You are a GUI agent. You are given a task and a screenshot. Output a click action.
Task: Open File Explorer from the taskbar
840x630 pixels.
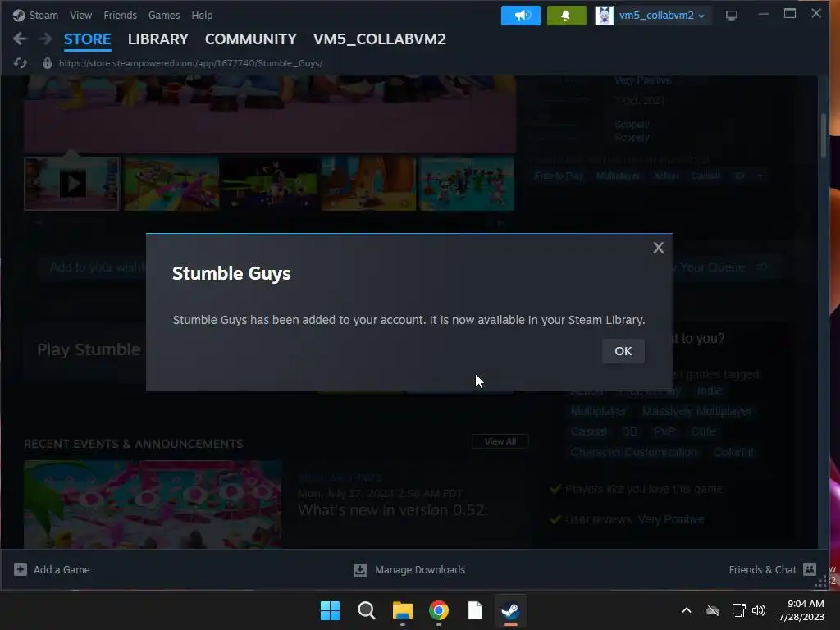click(x=402, y=610)
